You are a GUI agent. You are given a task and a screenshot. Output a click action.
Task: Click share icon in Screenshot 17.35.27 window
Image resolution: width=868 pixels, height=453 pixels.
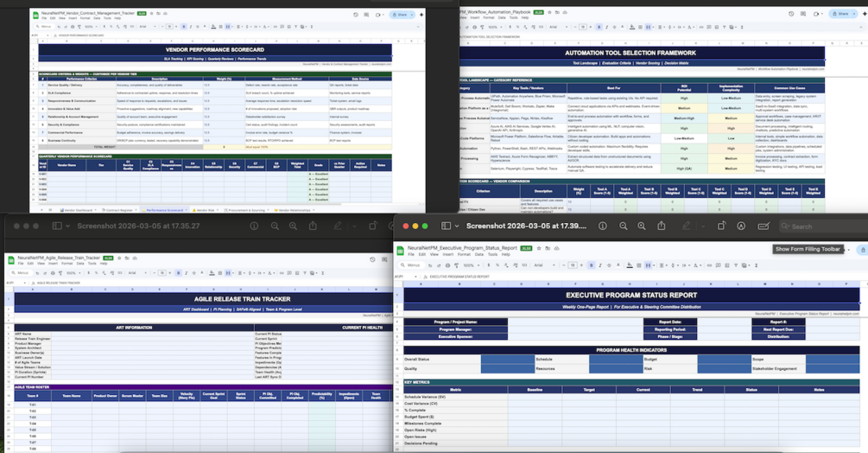tap(313, 226)
